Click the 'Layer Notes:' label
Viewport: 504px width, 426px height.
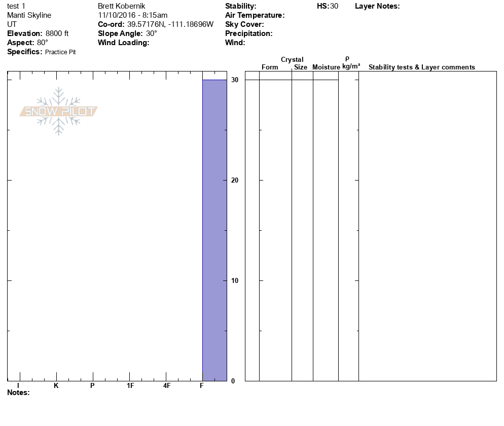point(377,6)
